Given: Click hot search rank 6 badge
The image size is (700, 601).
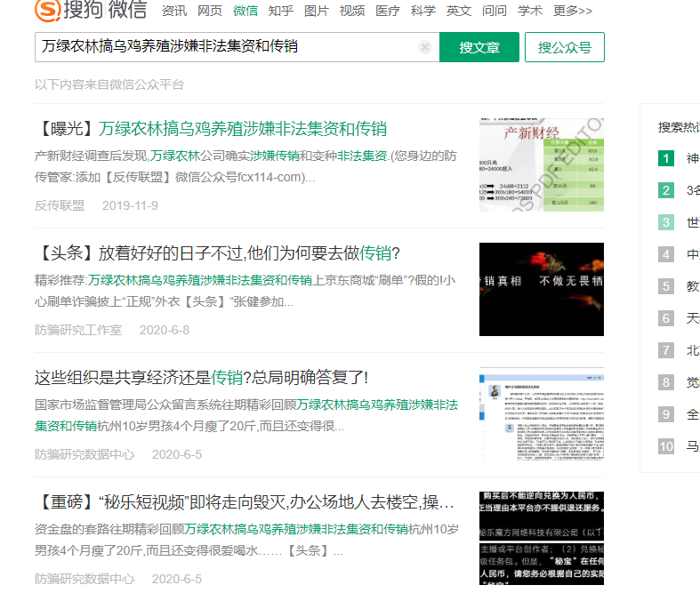Looking at the screenshot, I should (x=666, y=318).
